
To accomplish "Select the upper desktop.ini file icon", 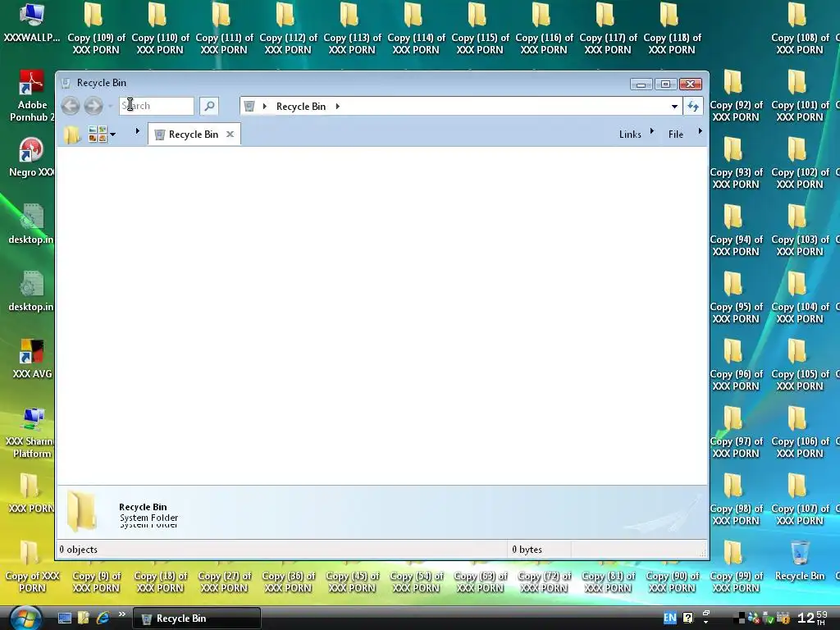I will pos(32,225).
